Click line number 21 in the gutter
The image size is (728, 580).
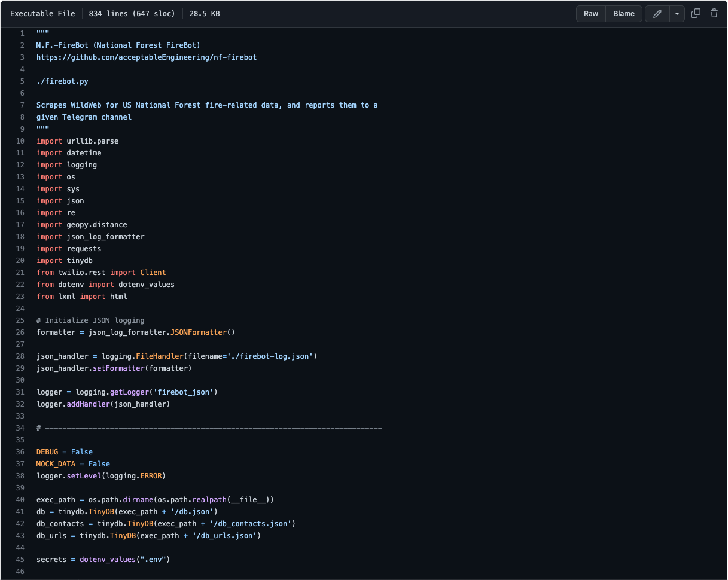coord(22,273)
